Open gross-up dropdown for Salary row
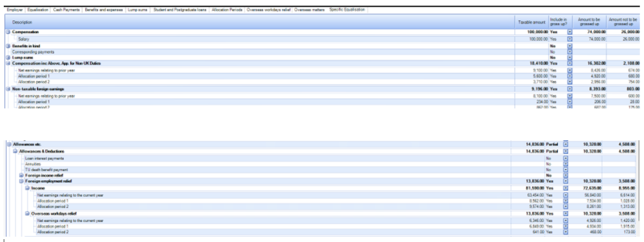The height and width of the screenshot is (242, 644). pos(570,39)
